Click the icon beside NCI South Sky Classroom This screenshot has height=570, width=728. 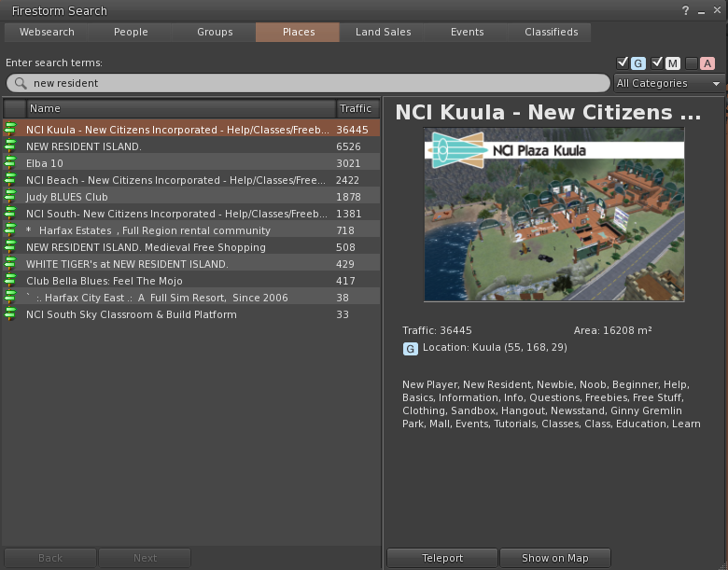coord(10,314)
